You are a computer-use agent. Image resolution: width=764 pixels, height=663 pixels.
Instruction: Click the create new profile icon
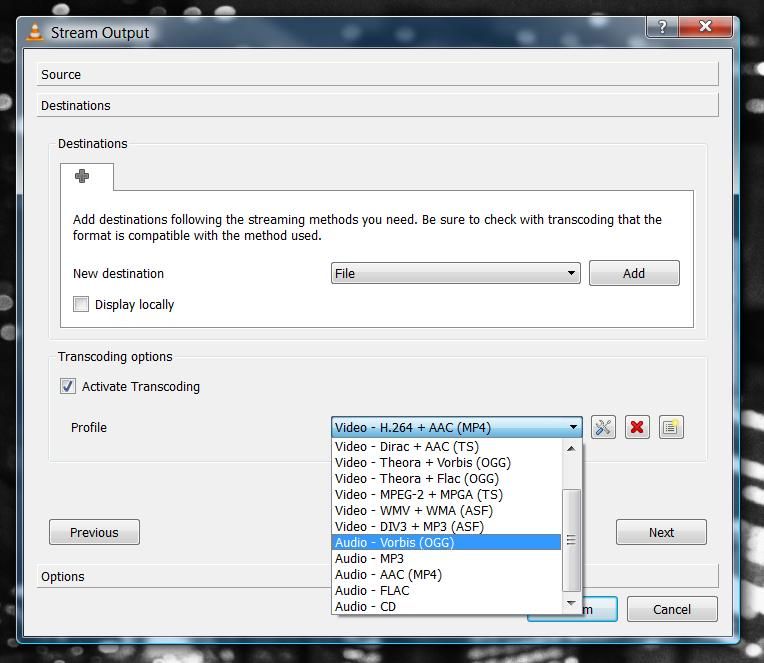tap(671, 428)
